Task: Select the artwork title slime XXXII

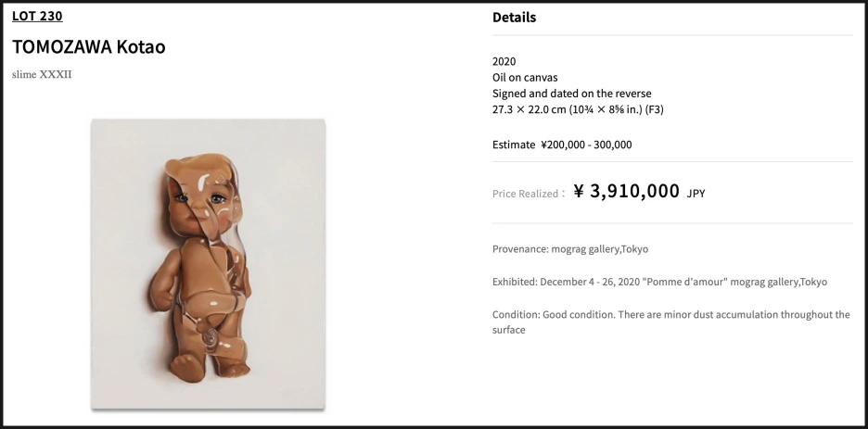Action: (42, 75)
